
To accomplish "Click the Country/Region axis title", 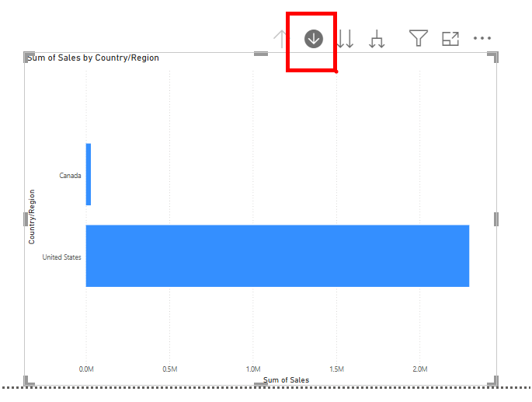I will [x=32, y=217].
